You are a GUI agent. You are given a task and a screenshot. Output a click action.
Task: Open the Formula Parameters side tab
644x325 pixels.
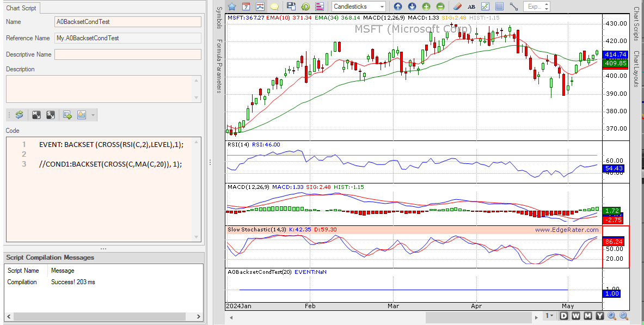click(219, 66)
